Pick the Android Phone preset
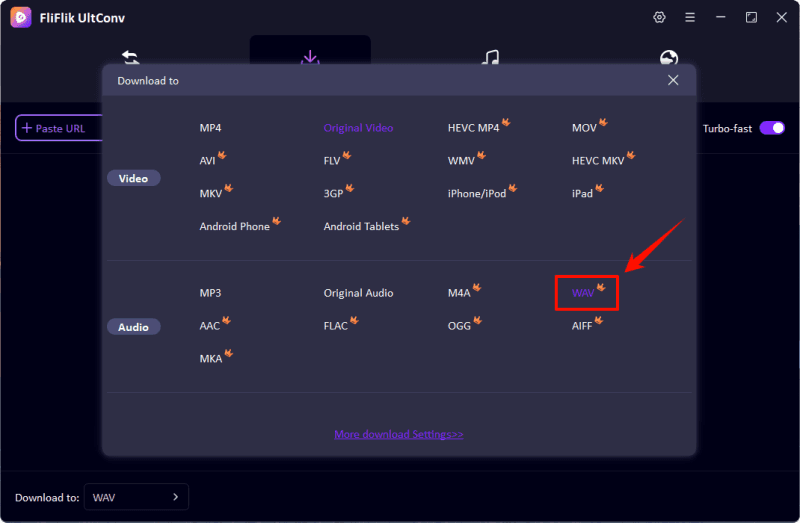 (x=234, y=226)
